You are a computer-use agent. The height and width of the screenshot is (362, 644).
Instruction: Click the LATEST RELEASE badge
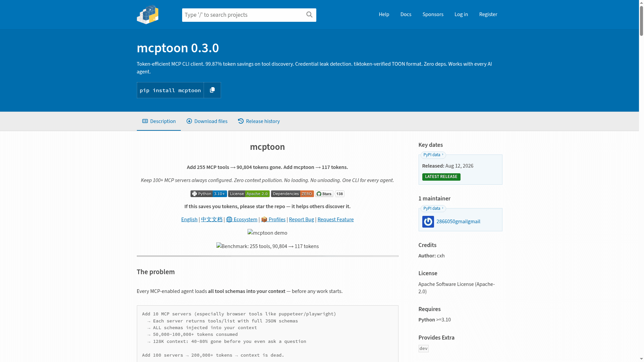click(441, 177)
